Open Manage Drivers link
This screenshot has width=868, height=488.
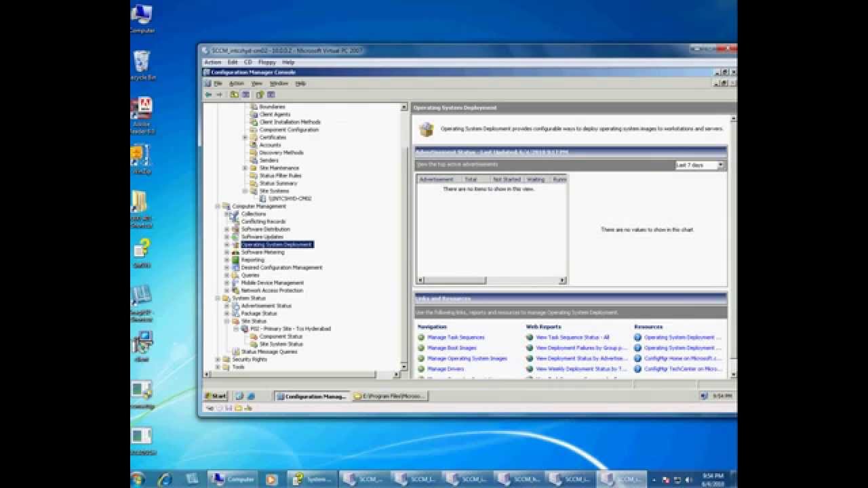pos(446,369)
